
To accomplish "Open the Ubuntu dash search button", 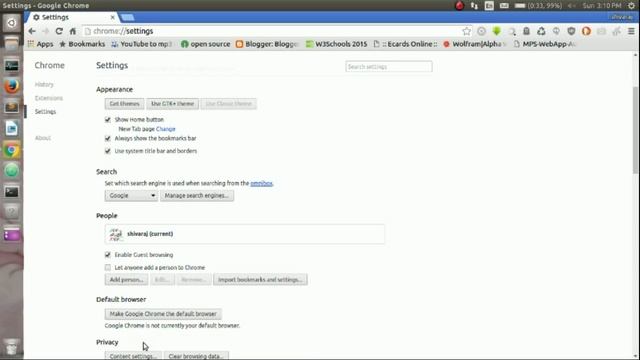I will pyautogui.click(x=11, y=23).
